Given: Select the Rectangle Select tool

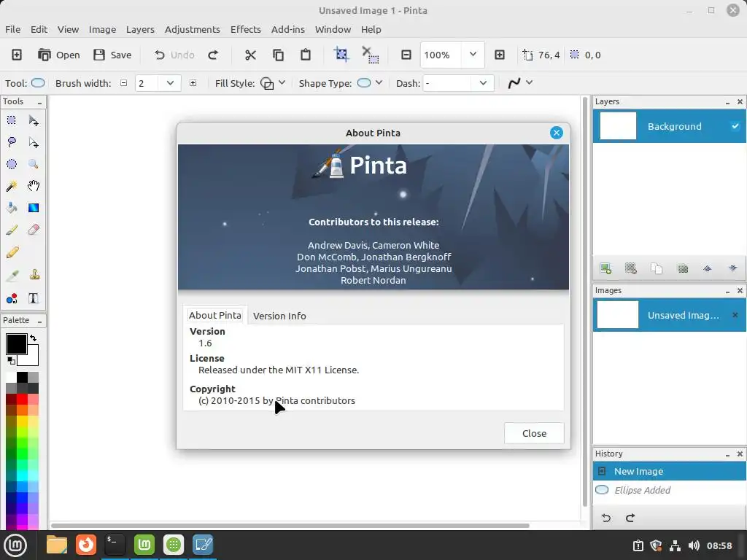Looking at the screenshot, I should 12,120.
